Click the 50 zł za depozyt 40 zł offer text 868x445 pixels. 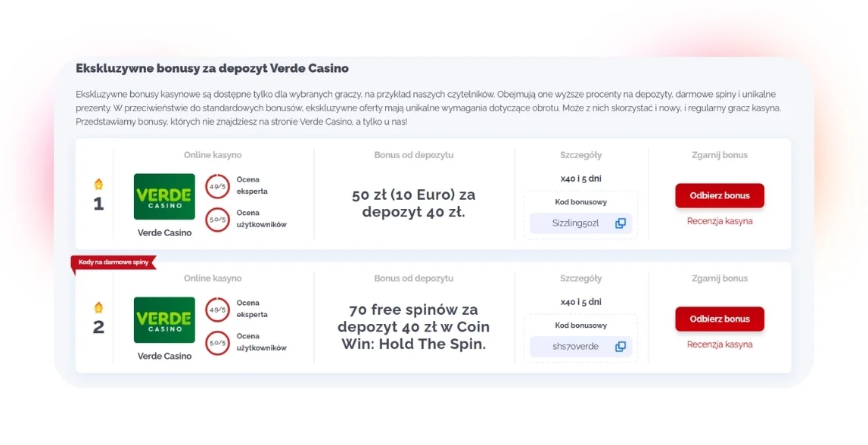[414, 204]
